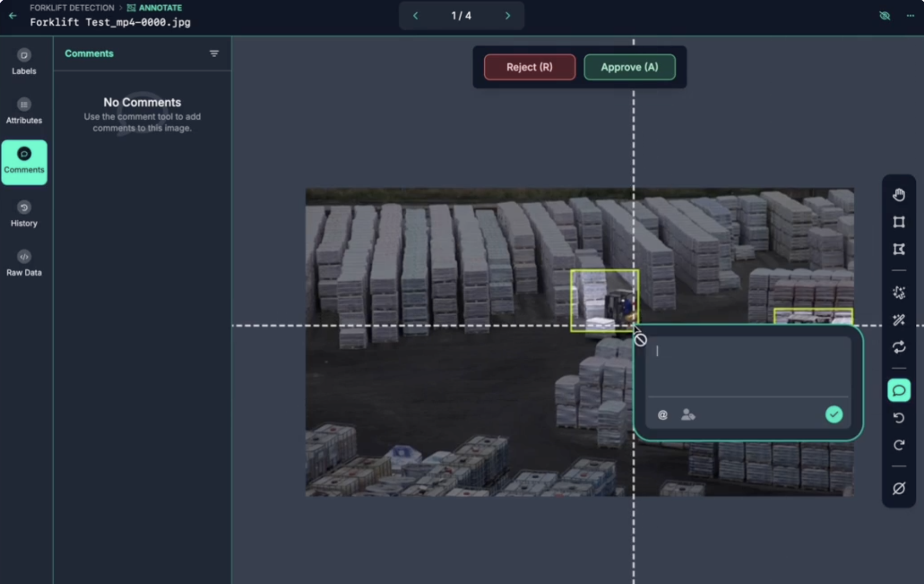This screenshot has height=584, width=924.
Task: Reject the current annotation
Action: [529, 67]
